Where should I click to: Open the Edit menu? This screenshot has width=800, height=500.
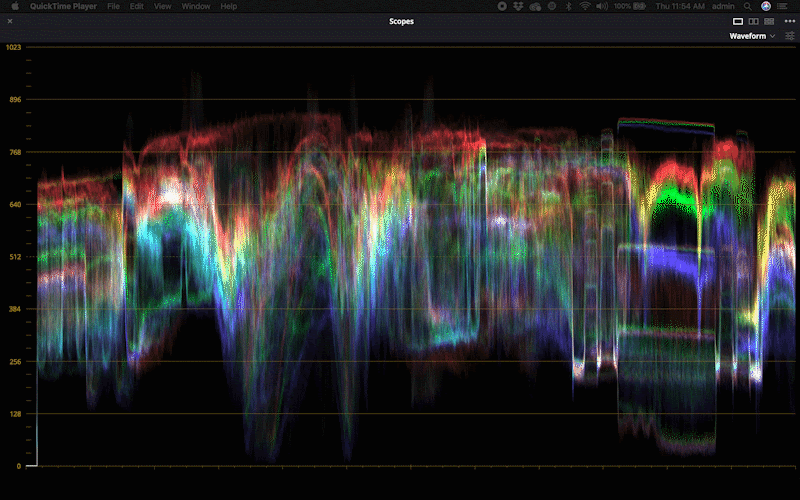(x=136, y=6)
